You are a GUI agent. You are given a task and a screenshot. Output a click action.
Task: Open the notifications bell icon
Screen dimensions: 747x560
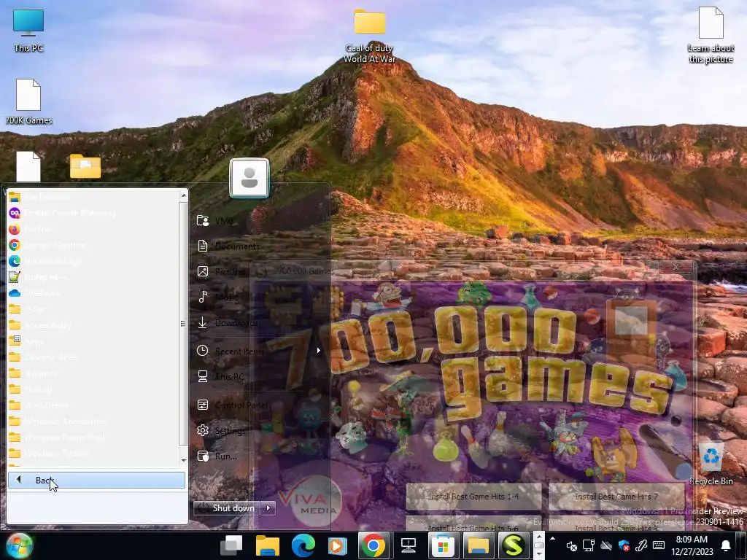click(726, 545)
